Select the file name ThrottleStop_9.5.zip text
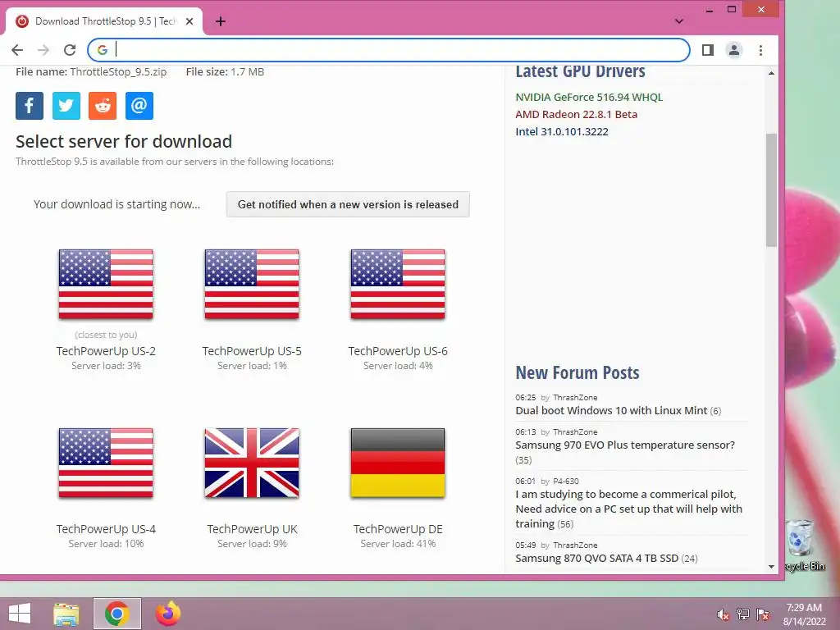This screenshot has width=840, height=630. tap(118, 72)
